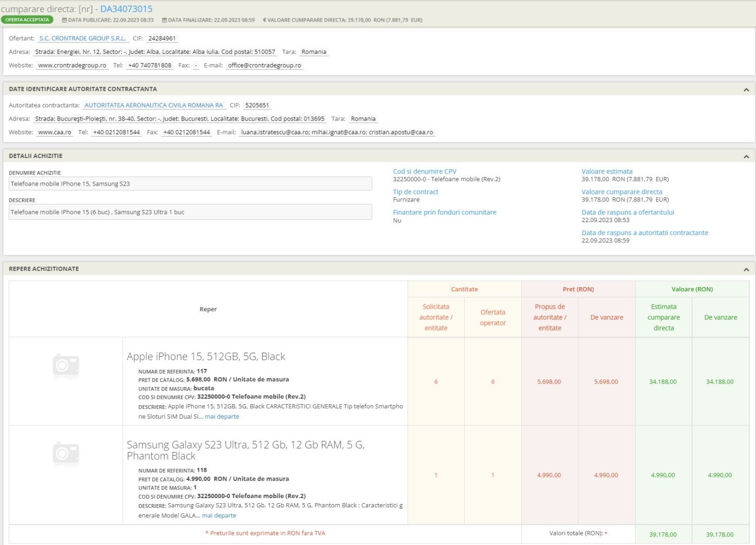This screenshot has width=756, height=545.
Task: Click the 5.698,00 proposed price for iPhone
Action: pyautogui.click(x=549, y=382)
